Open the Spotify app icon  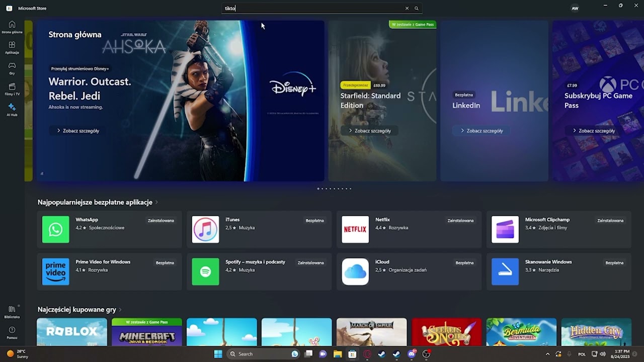tap(205, 271)
